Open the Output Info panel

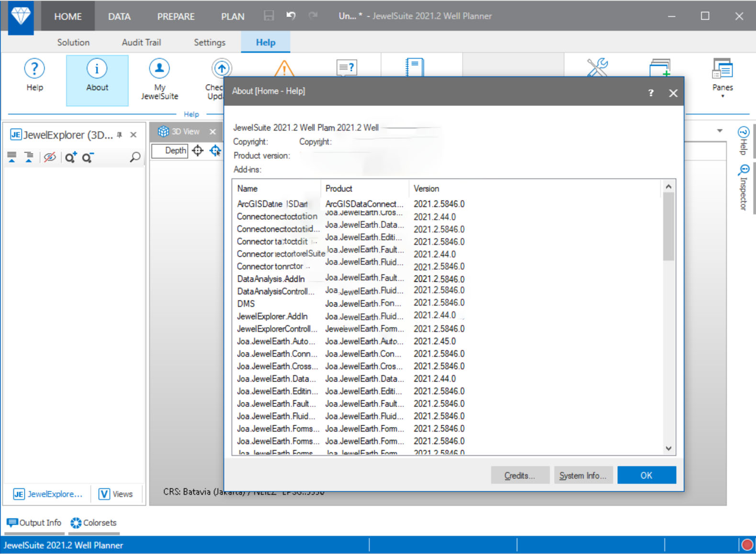(34, 522)
